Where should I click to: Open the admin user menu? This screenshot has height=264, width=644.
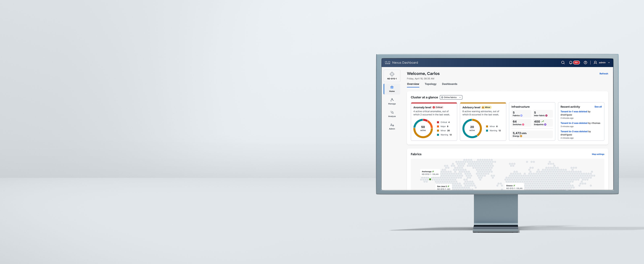click(x=602, y=63)
